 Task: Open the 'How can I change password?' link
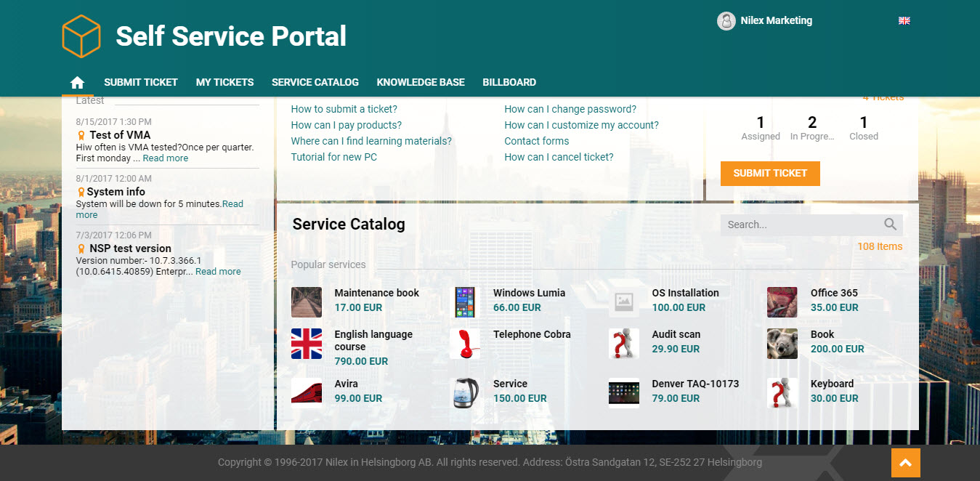pos(570,109)
